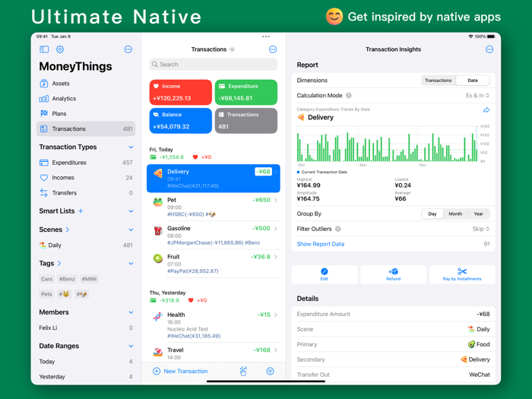Click the Edit pencil action

click(x=325, y=274)
